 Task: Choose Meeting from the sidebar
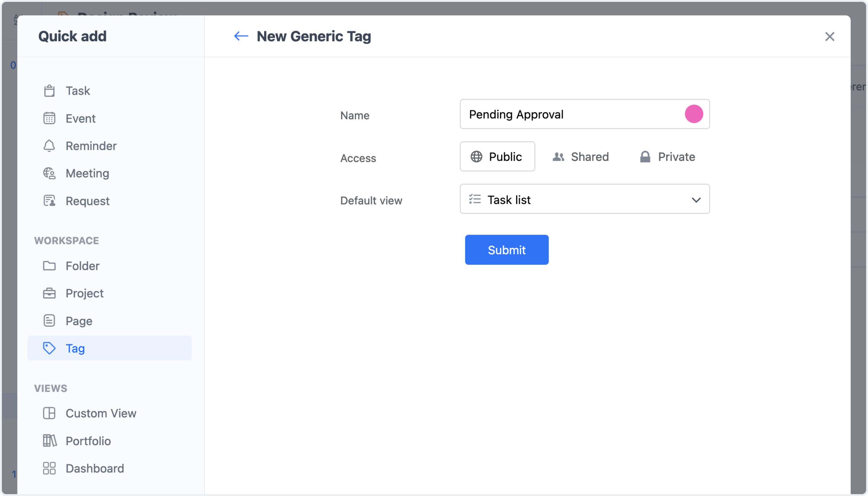(x=109, y=173)
